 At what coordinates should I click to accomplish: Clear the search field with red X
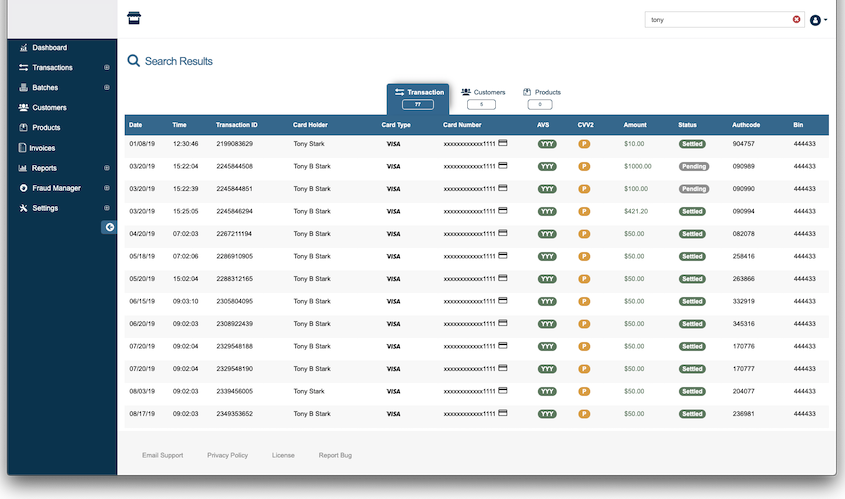[x=796, y=19]
